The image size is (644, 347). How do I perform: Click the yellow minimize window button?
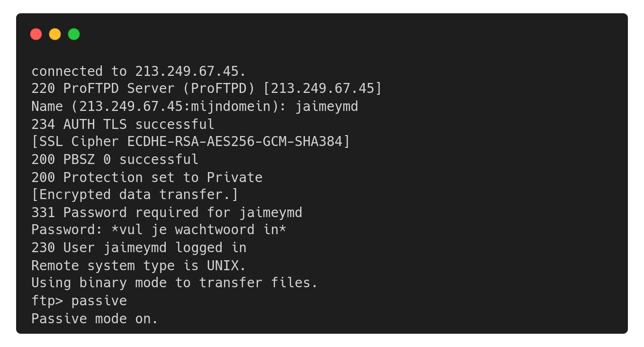[x=55, y=34]
